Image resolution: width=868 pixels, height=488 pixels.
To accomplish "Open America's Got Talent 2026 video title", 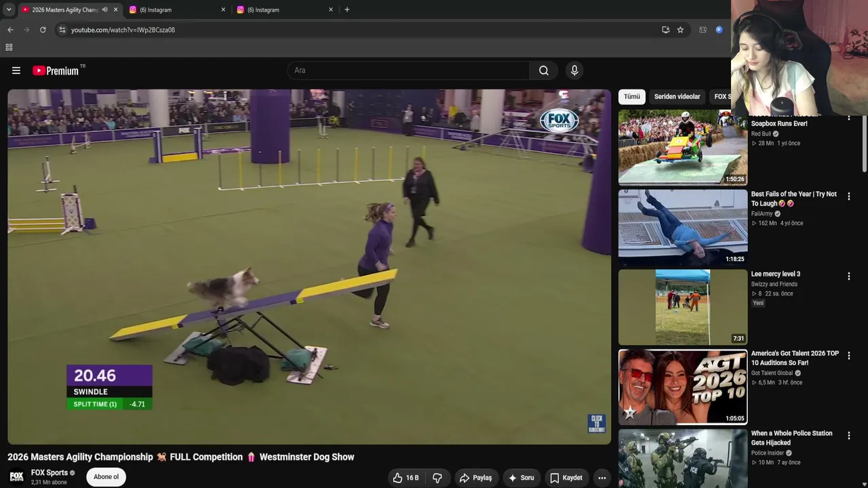I will (795, 358).
